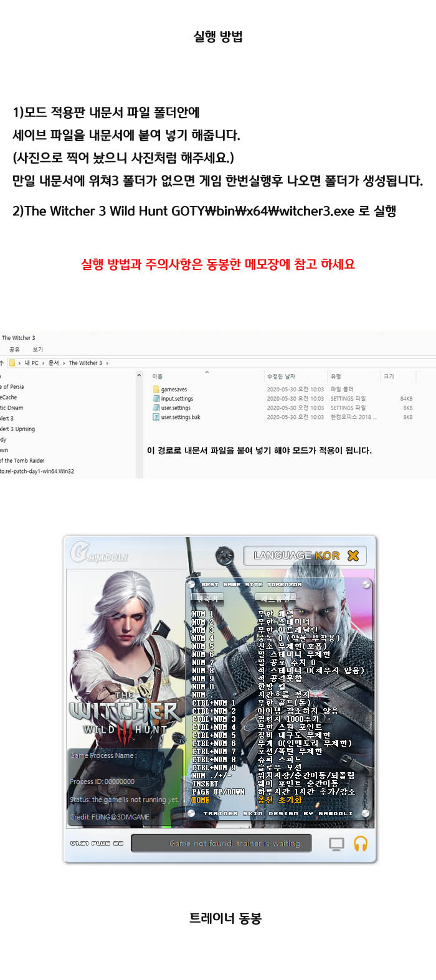
Task: Click the Credit: FLiNG@3DMGAME text
Action: [x=110, y=817]
